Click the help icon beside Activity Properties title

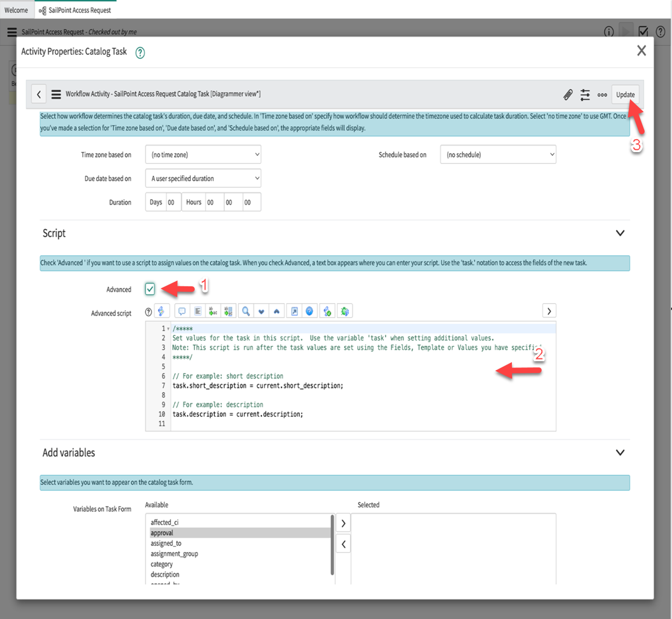point(140,53)
